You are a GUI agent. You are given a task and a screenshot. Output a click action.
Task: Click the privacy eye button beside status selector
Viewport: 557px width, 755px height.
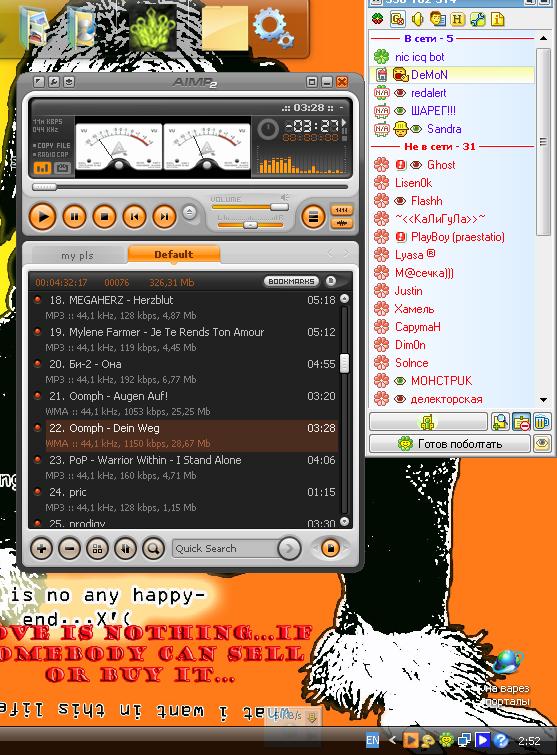click(x=542, y=443)
